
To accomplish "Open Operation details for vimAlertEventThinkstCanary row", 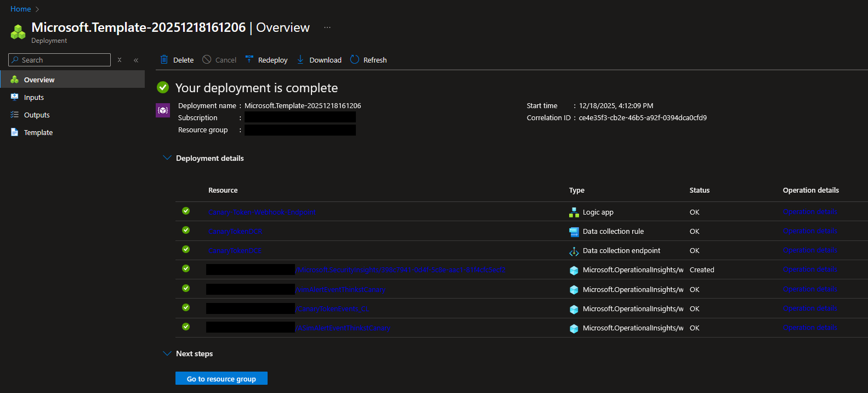I will [810, 289].
